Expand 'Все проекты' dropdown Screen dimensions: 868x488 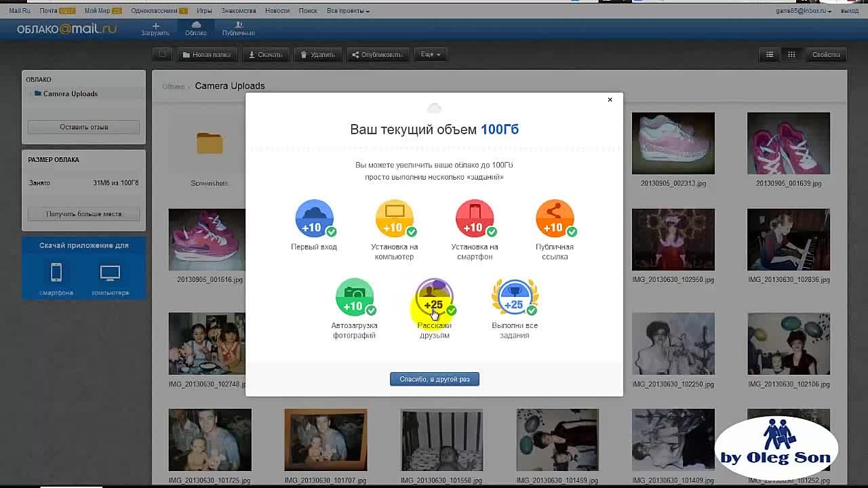(x=348, y=11)
